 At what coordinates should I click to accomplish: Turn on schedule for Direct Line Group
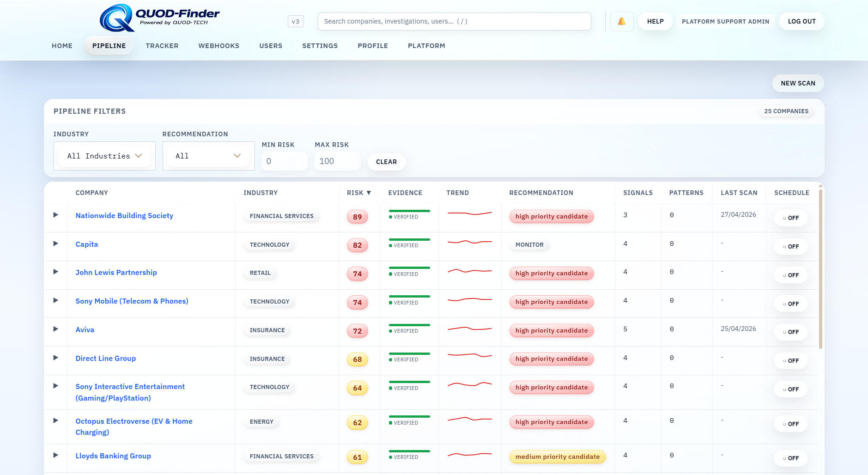pos(791,361)
